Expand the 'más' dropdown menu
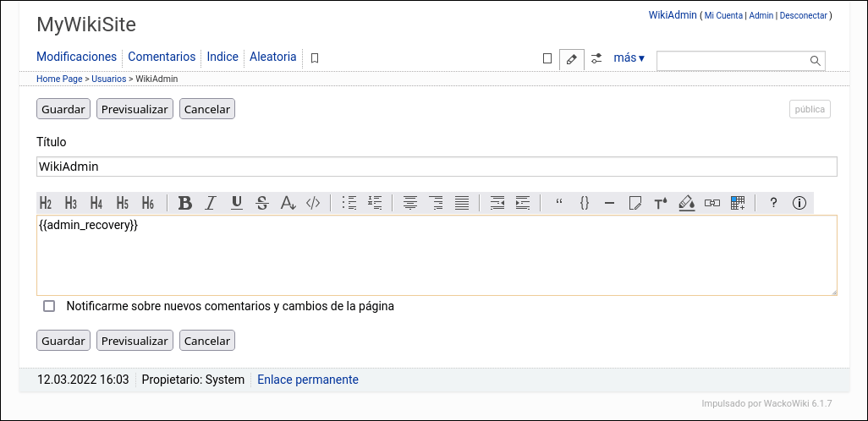Image resolution: width=868 pixels, height=421 pixels. point(629,58)
